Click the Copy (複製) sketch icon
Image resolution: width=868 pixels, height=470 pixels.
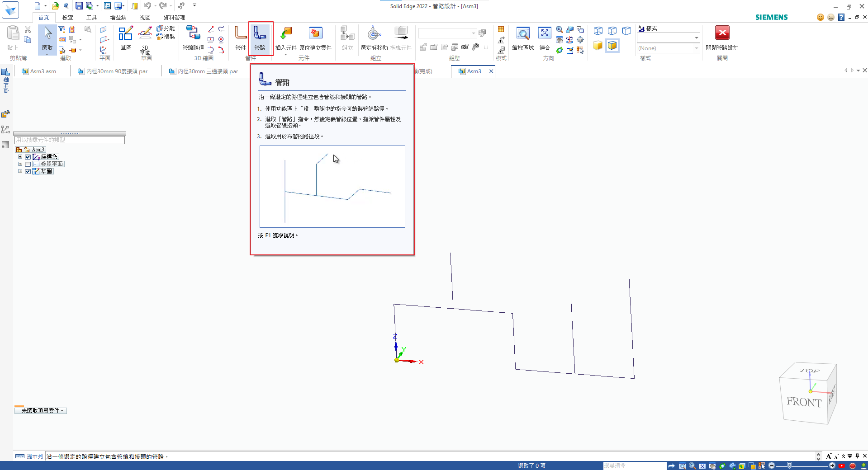click(x=166, y=36)
